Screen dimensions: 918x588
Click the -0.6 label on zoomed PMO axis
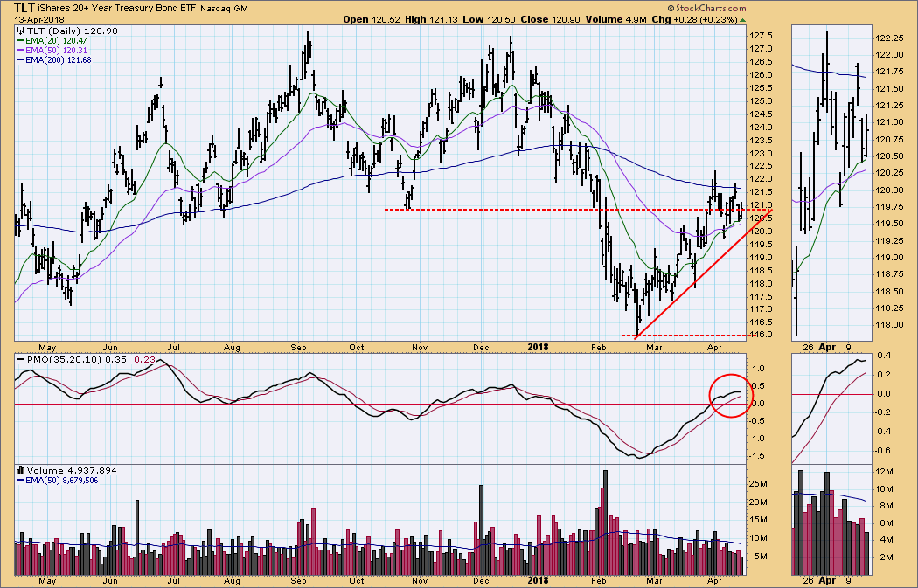(x=883, y=451)
